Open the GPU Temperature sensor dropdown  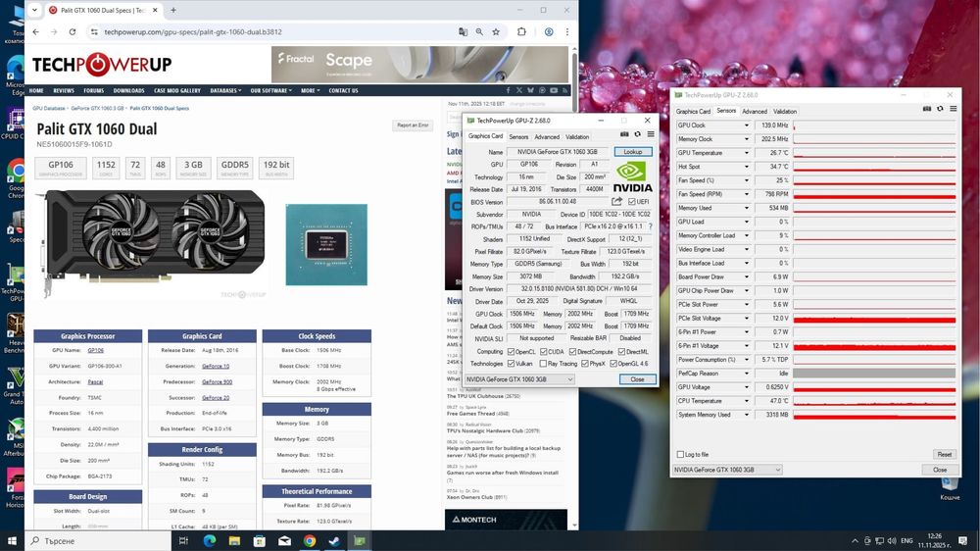(746, 153)
